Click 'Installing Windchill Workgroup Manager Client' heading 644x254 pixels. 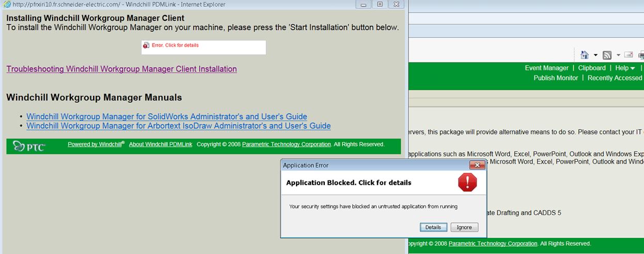[96, 18]
